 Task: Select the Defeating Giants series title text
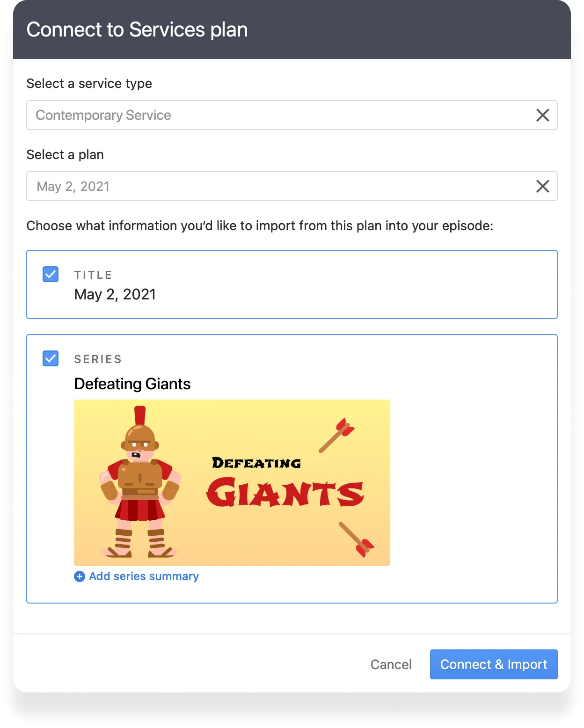tap(132, 384)
